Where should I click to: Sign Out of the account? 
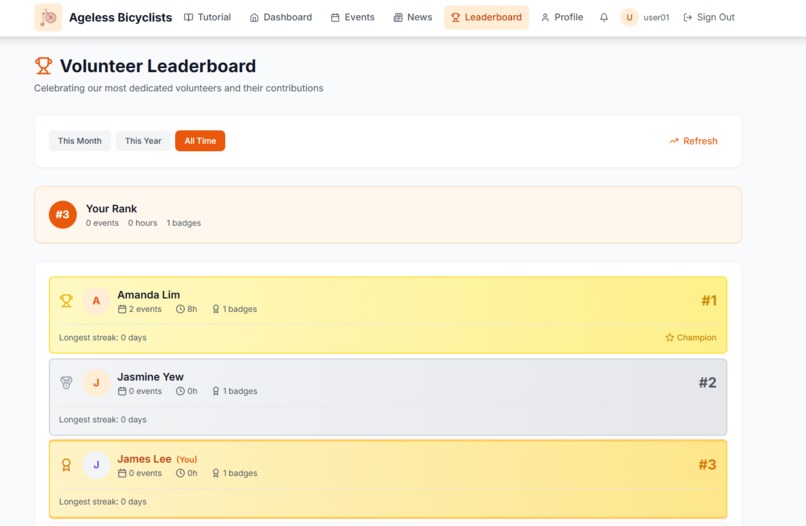point(709,17)
